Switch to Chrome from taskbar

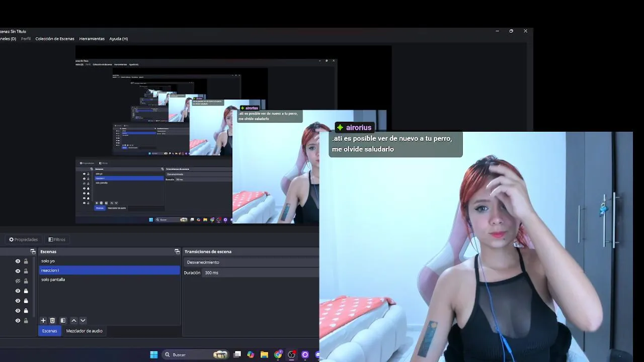(x=278, y=354)
